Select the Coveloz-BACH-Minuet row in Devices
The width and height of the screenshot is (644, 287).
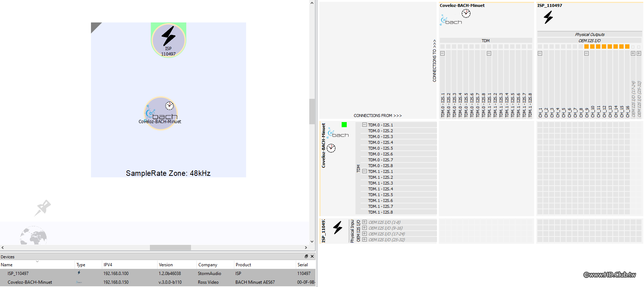pyautogui.click(x=158, y=282)
